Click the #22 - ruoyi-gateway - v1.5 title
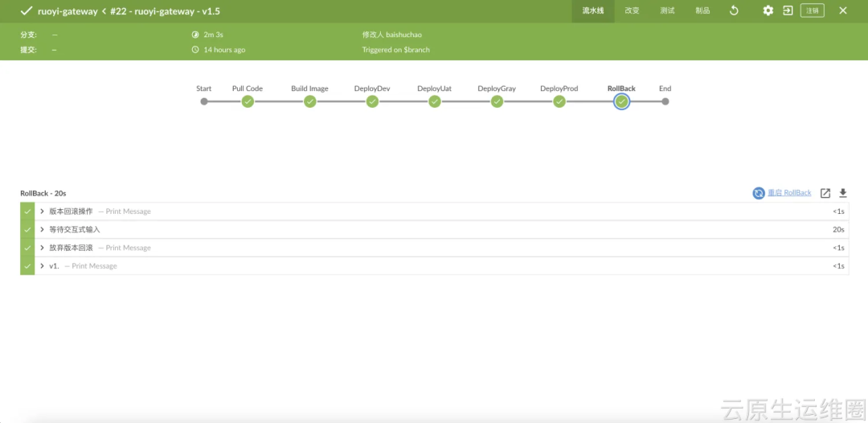Image resolution: width=868 pixels, height=423 pixels. pyautogui.click(x=165, y=11)
